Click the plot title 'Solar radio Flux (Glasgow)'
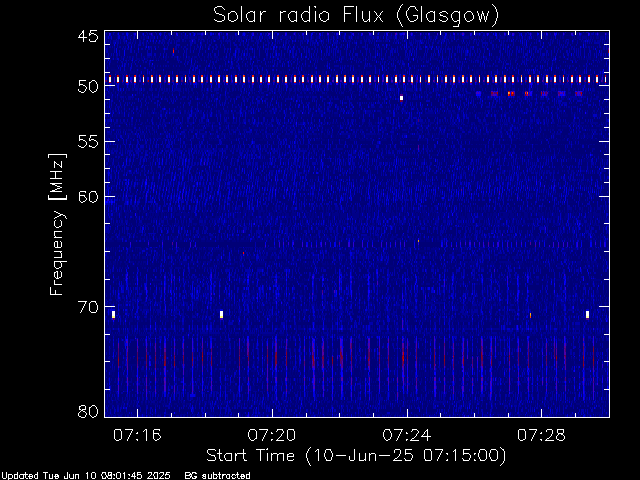Image resolution: width=640 pixels, height=480 pixels. click(x=356, y=16)
